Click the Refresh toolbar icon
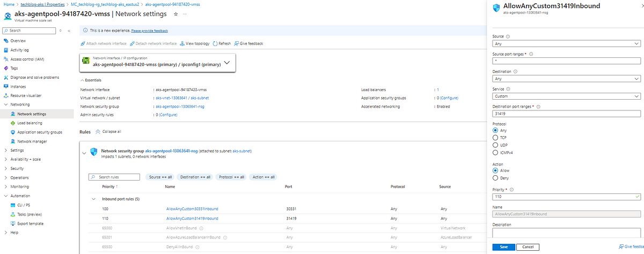644x254 pixels. 215,43
